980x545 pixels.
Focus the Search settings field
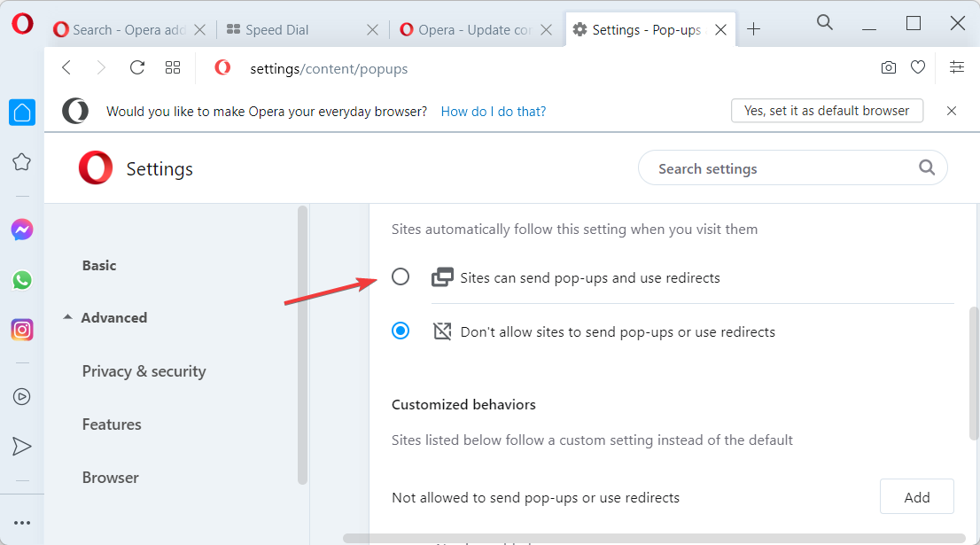(x=792, y=167)
